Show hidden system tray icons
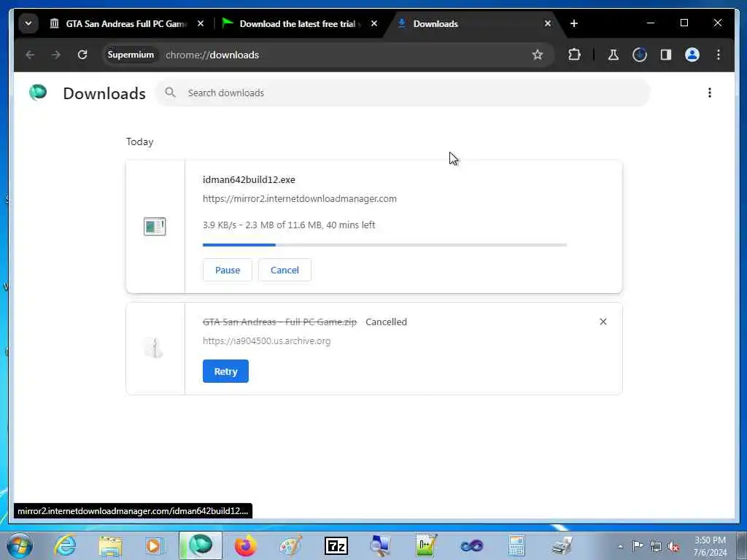 (620, 546)
